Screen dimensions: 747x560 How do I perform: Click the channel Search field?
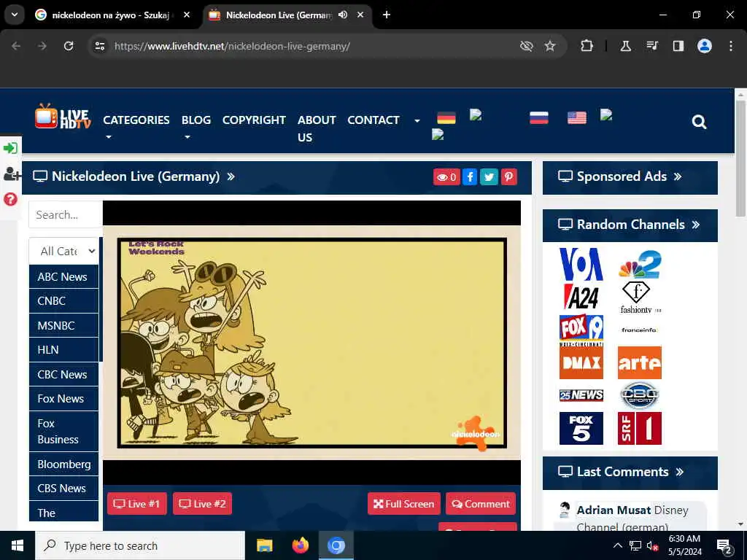[66, 215]
